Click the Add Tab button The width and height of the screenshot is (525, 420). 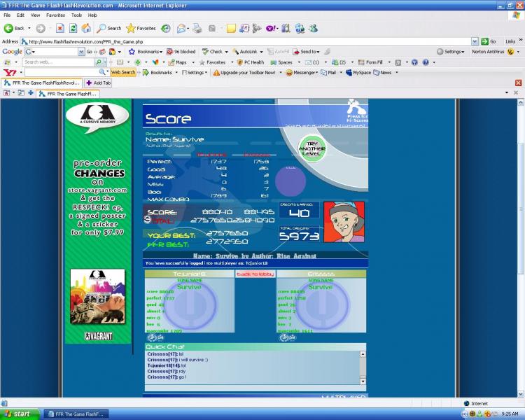pyautogui.click(x=97, y=83)
